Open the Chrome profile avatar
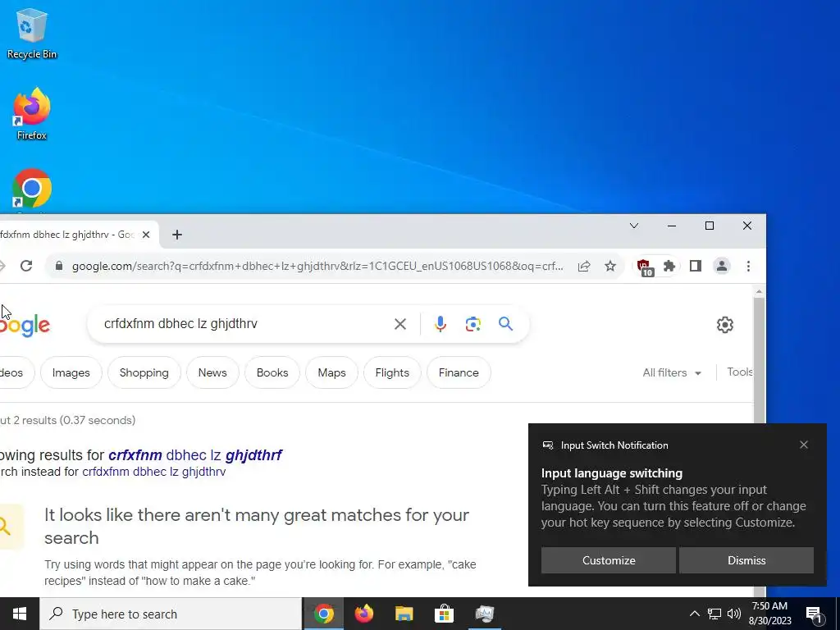 [722, 266]
